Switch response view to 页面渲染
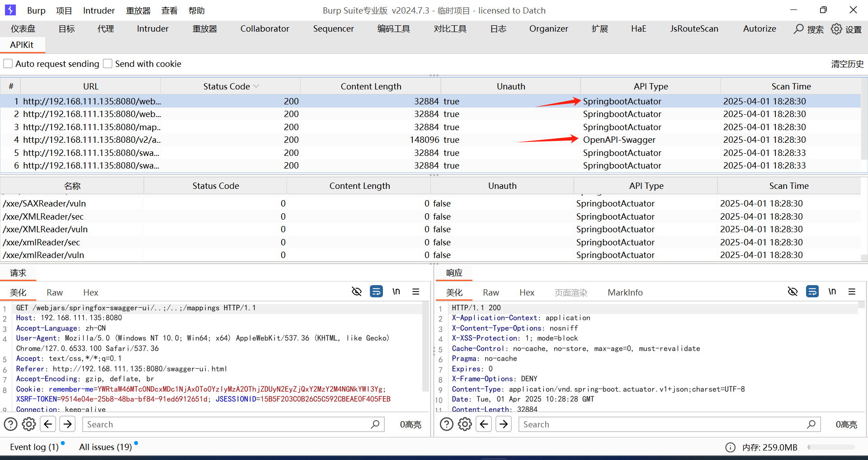Viewport: 868px width, 460px height. click(x=571, y=292)
